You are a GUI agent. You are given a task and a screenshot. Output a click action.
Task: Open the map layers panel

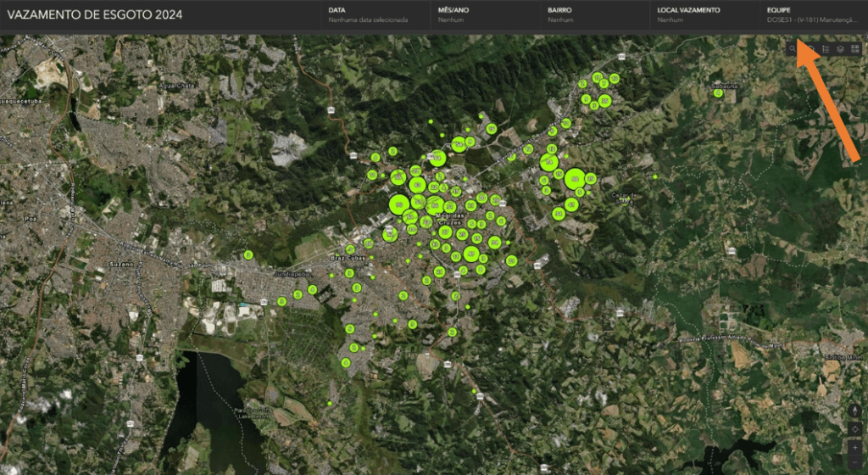839,49
